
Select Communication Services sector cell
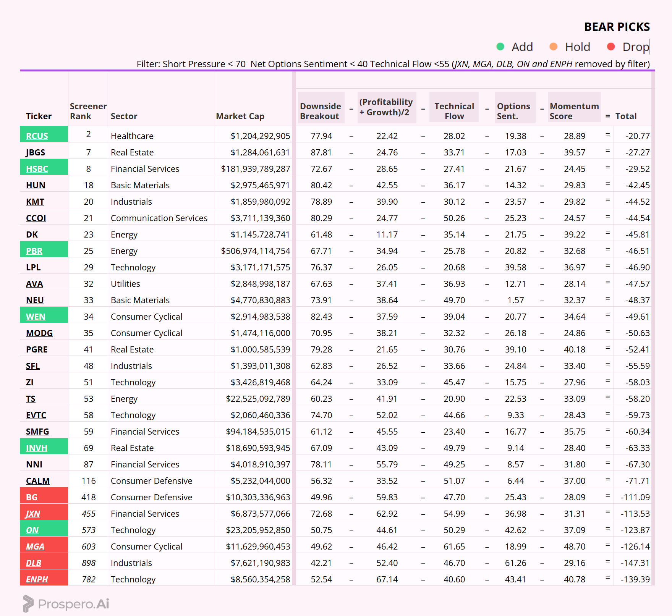(x=159, y=218)
